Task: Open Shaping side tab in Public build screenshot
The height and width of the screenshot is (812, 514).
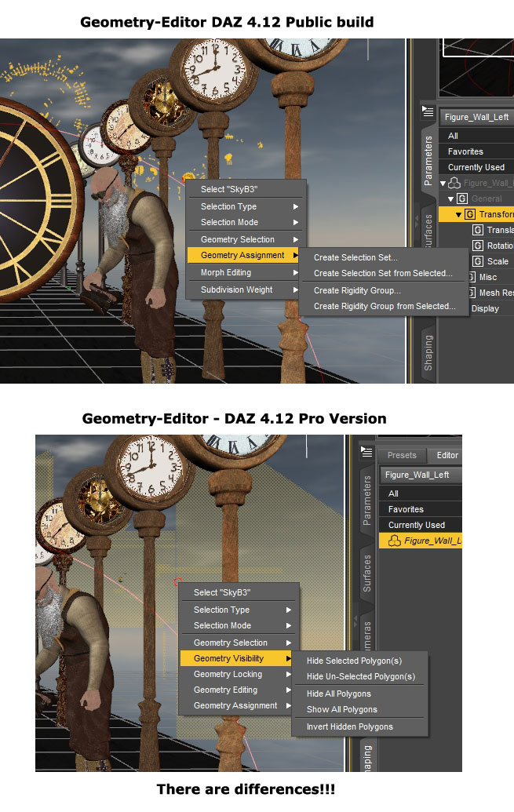Action: [428, 352]
